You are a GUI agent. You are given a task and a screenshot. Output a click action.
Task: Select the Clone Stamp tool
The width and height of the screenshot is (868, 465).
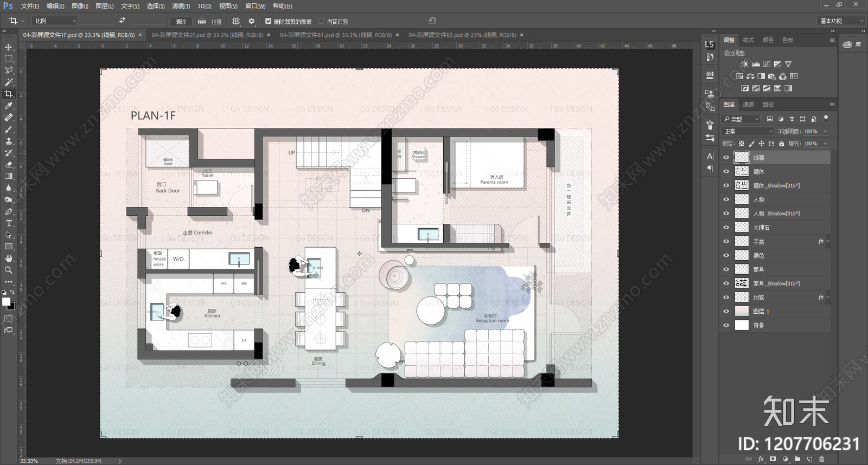9,141
